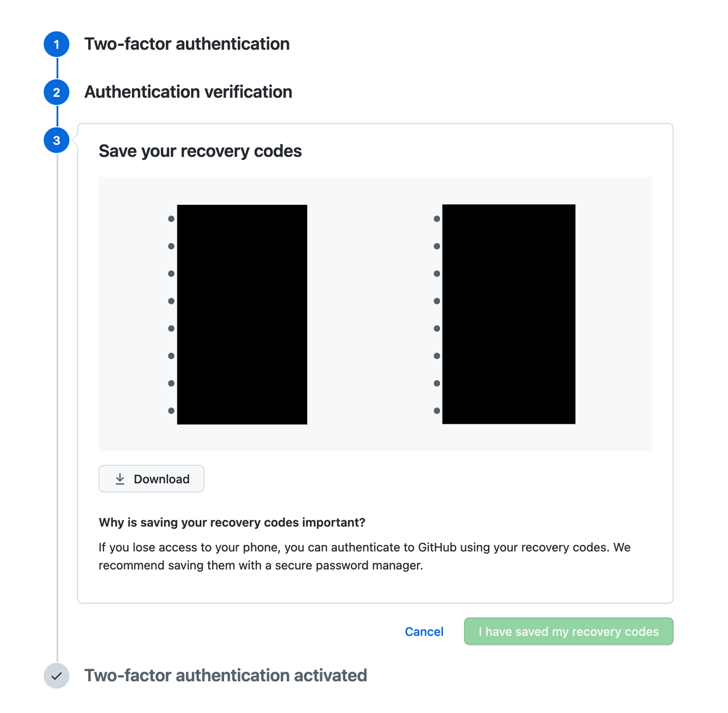Download the recovery codes
The height and width of the screenshot is (713, 728).
coord(151,479)
